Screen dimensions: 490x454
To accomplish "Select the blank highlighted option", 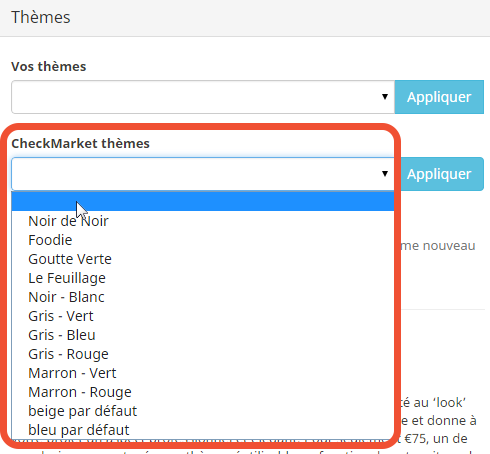I will (x=203, y=201).
